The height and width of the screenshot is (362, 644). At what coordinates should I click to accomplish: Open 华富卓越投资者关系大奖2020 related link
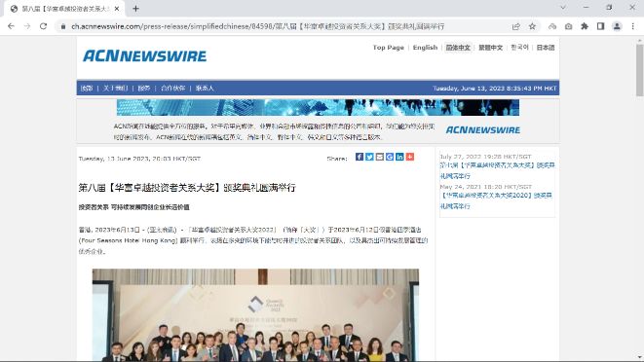pos(496,200)
